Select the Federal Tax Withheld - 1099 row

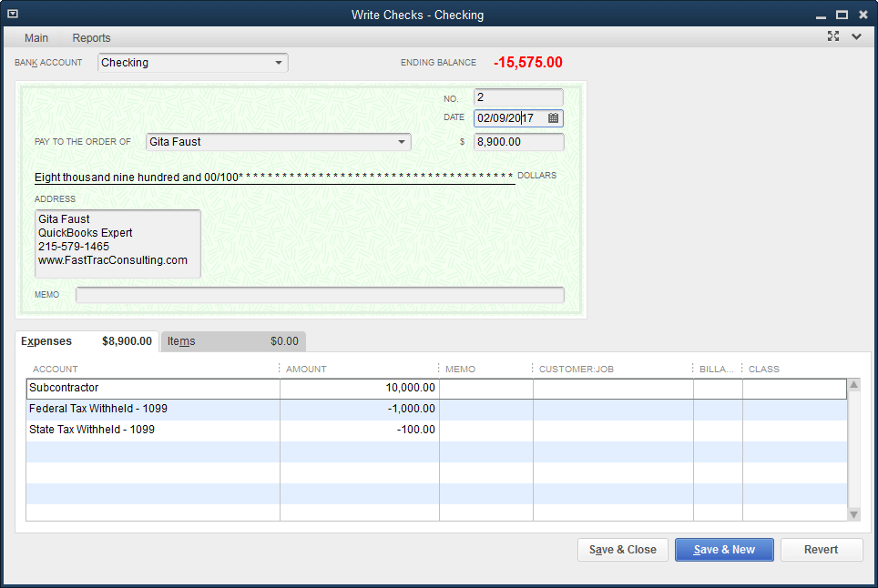point(98,409)
